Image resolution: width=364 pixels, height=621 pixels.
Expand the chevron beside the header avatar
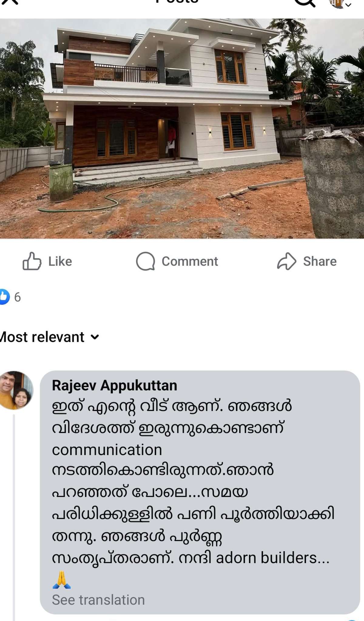[348, 5]
